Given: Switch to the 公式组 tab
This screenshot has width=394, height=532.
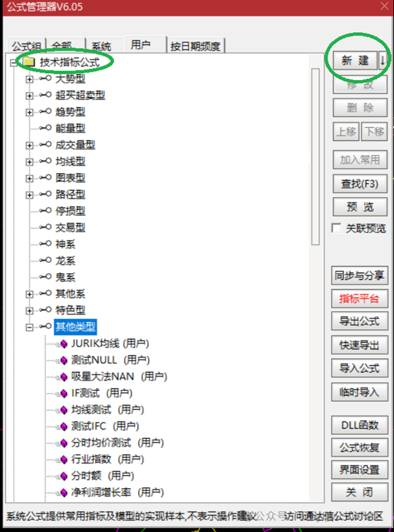Looking at the screenshot, I should point(26,46).
